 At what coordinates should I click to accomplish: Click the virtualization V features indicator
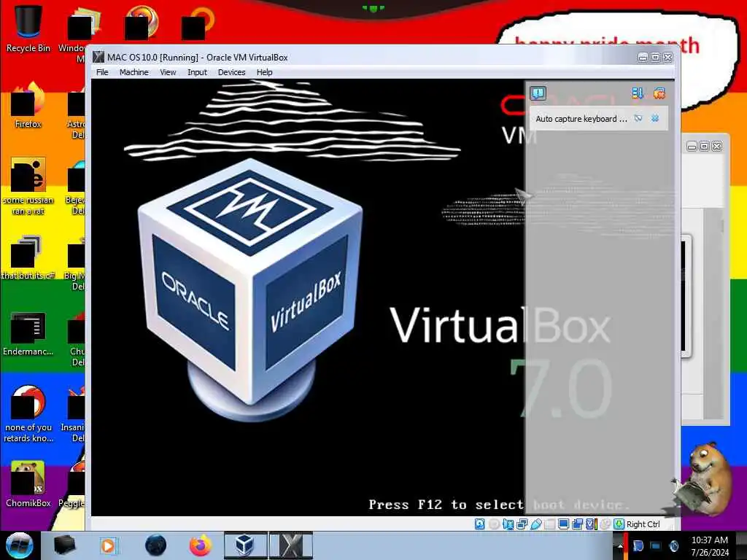[591, 524]
